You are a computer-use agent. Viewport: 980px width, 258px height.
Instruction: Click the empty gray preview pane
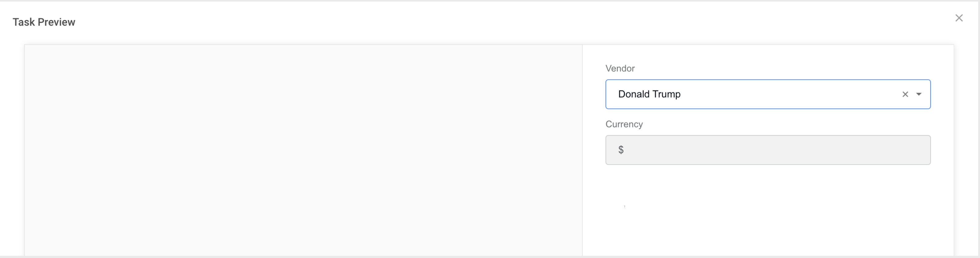point(303,150)
